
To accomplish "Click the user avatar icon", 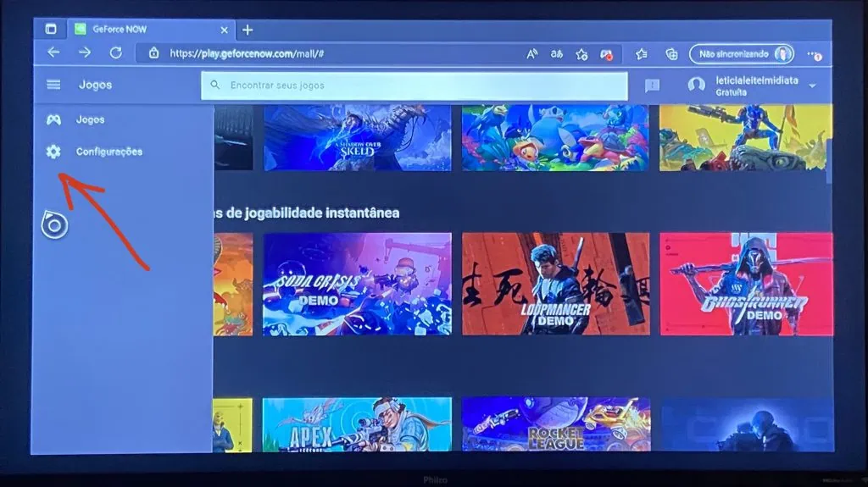I will [697, 86].
